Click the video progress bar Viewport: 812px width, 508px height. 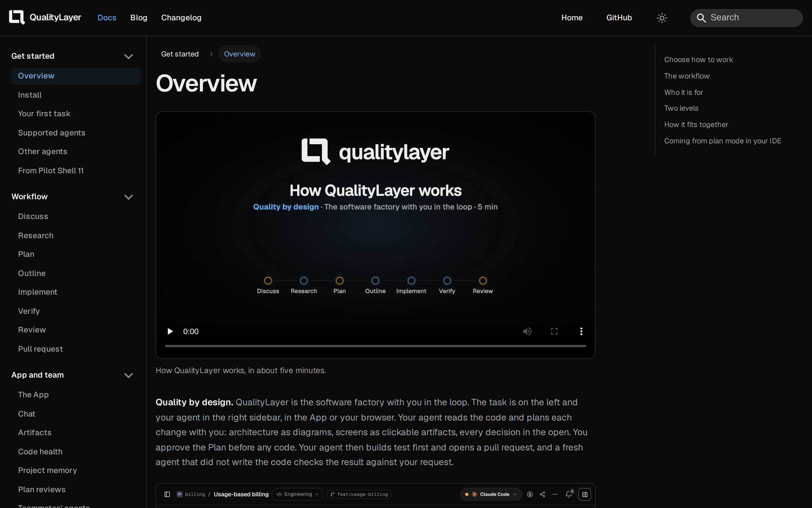coord(375,346)
